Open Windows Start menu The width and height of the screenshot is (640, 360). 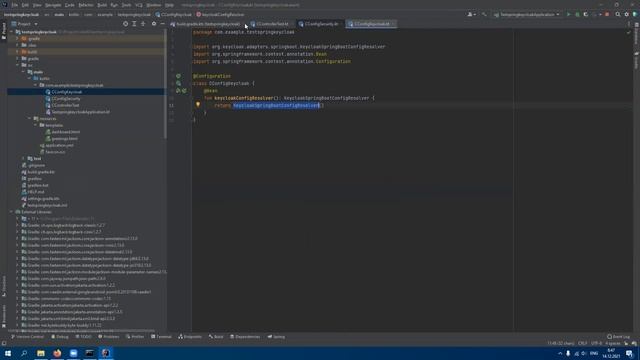click(x=8, y=353)
